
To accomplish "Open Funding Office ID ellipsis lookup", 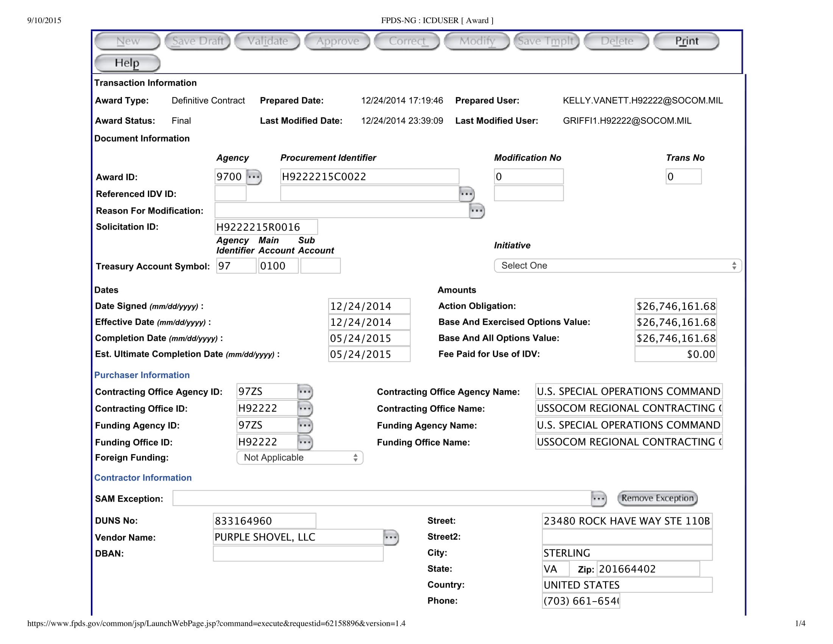I will [x=305, y=442].
